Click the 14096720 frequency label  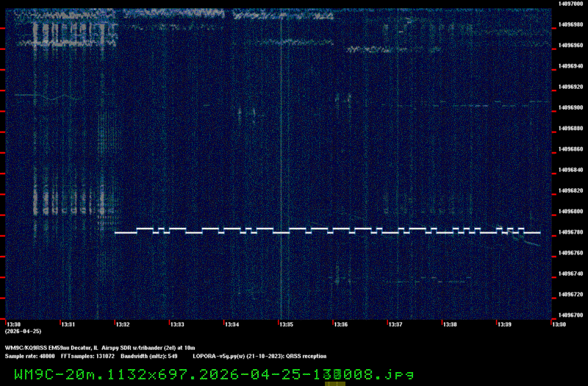click(x=570, y=295)
